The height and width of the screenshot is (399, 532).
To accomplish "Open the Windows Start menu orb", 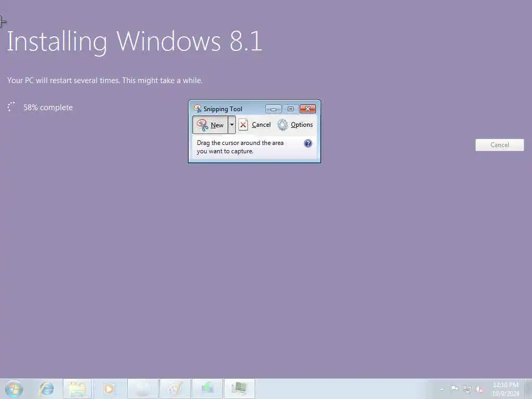I will pos(14,389).
